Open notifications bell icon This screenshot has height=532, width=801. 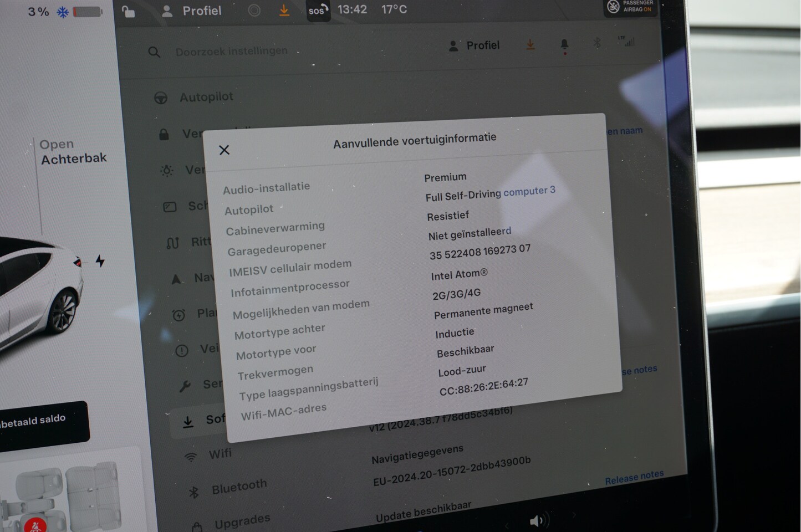564,44
